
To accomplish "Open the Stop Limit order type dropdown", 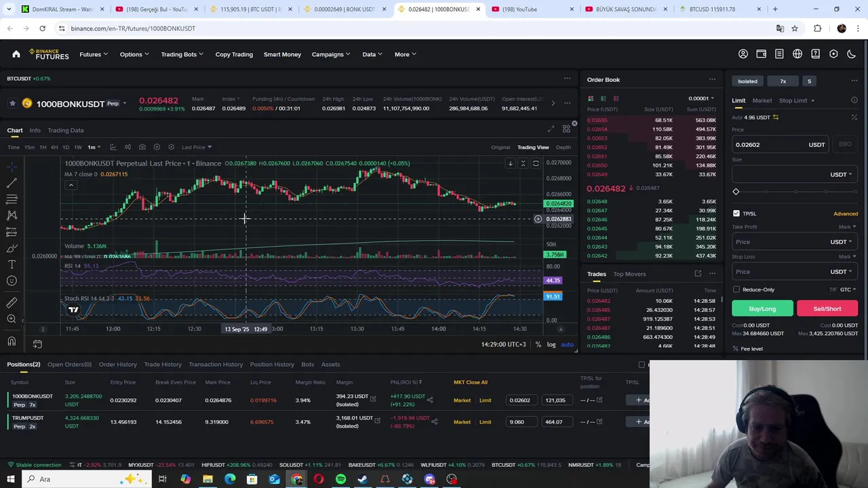I will (x=796, y=100).
